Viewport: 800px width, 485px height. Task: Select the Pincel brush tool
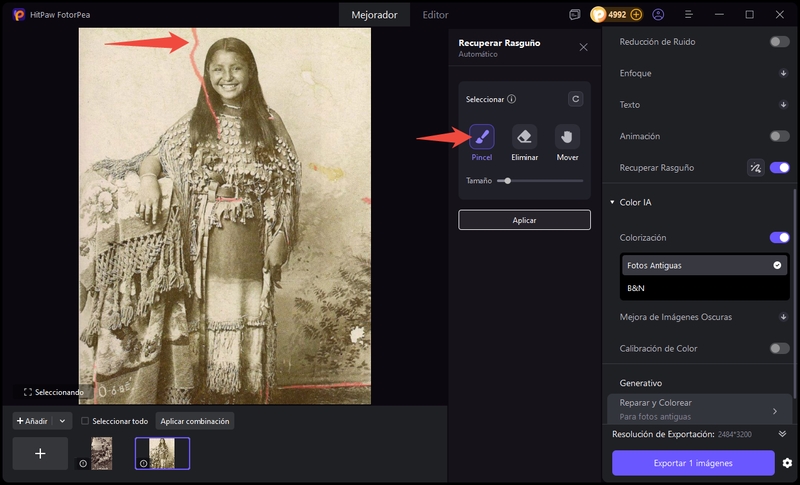click(x=481, y=137)
